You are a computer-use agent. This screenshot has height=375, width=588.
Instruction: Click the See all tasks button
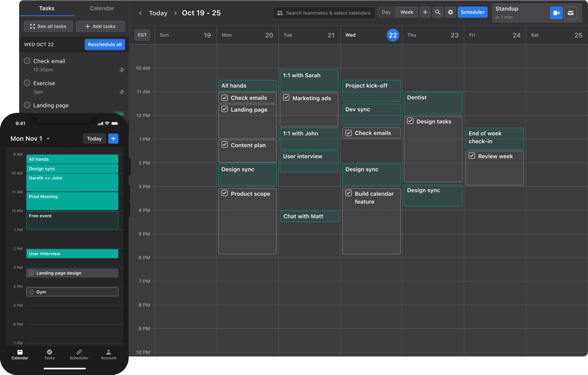pos(48,26)
